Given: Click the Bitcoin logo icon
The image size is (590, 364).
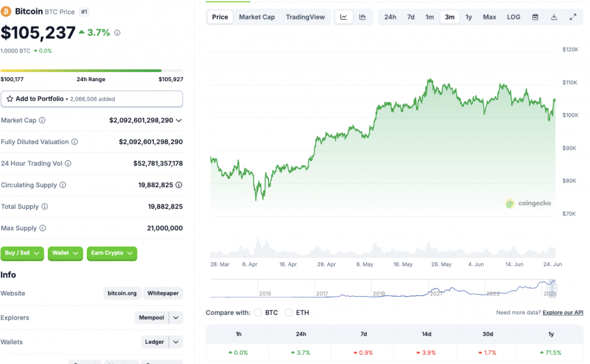Looking at the screenshot, I should pos(6,12).
